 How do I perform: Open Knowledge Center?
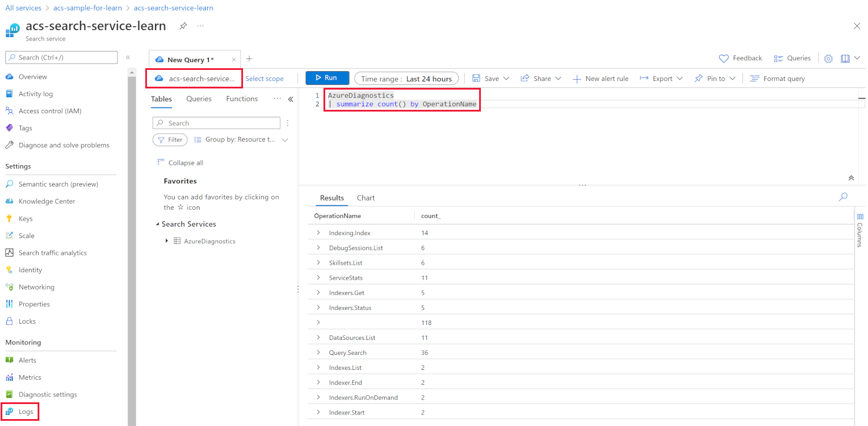[47, 201]
